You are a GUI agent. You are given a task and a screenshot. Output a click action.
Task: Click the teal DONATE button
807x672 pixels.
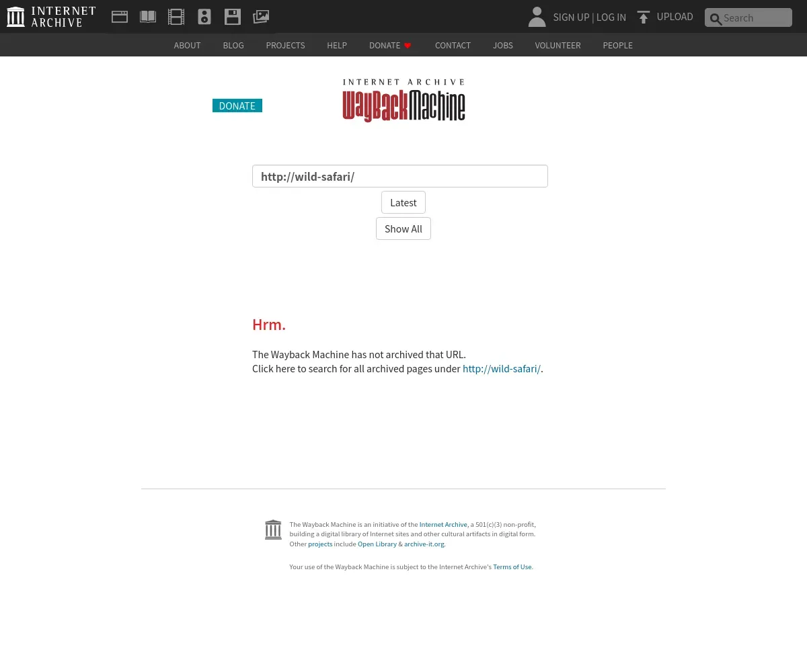click(237, 106)
